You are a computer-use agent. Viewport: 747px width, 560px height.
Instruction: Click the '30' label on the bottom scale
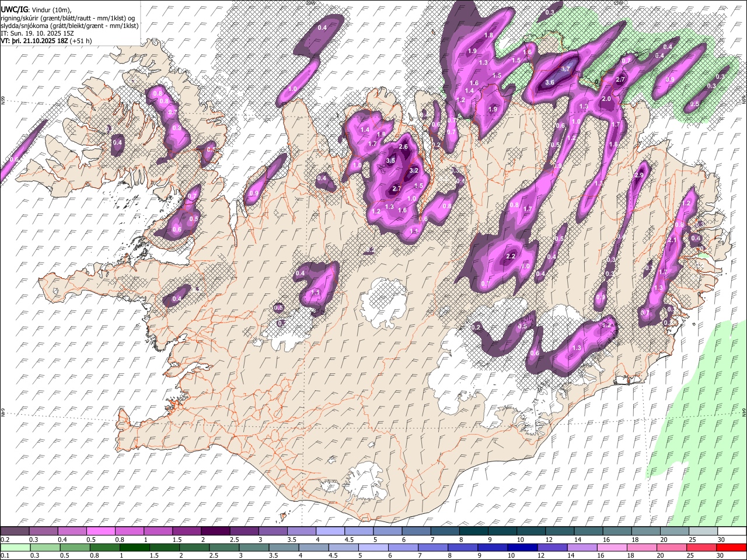[721, 555]
